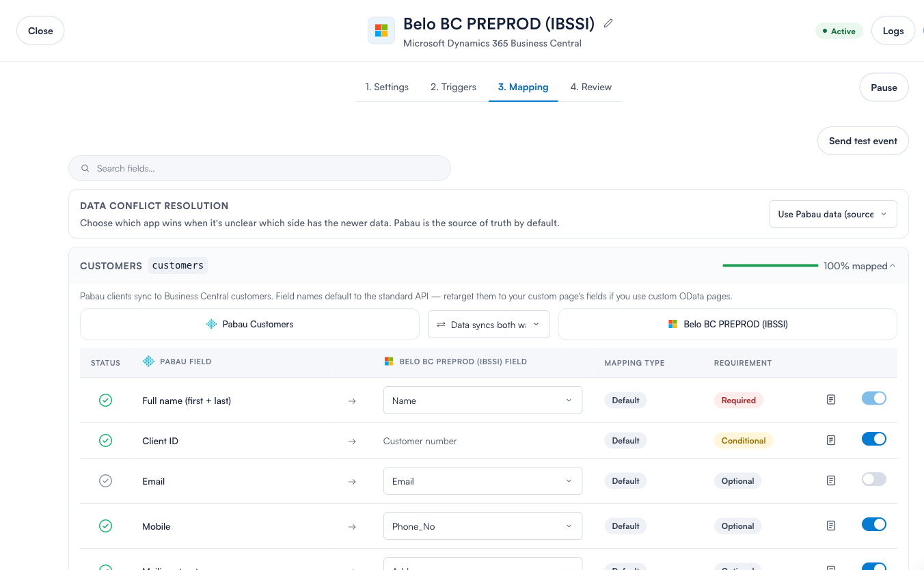Click the Conditional badge
Viewport: 924px width, 570px height.
click(744, 441)
